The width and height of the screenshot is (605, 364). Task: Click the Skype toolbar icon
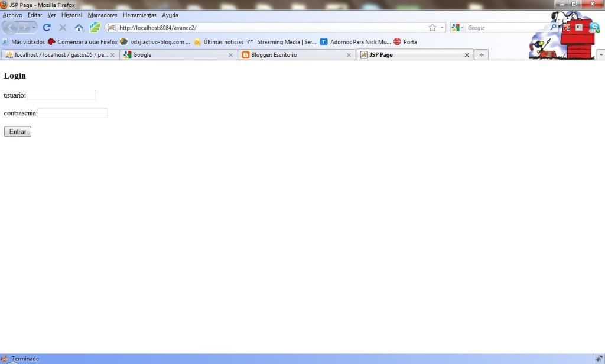594,28
